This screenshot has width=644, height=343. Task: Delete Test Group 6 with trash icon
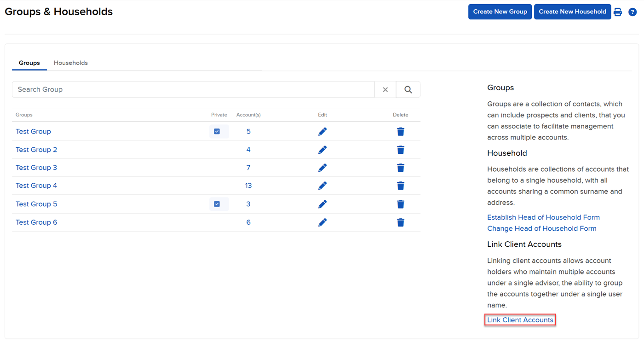(400, 222)
